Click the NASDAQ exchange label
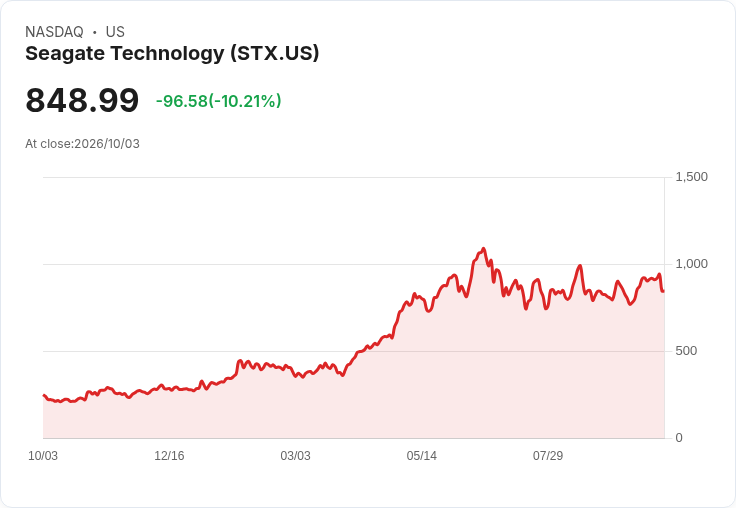736x508 pixels. click(x=54, y=32)
